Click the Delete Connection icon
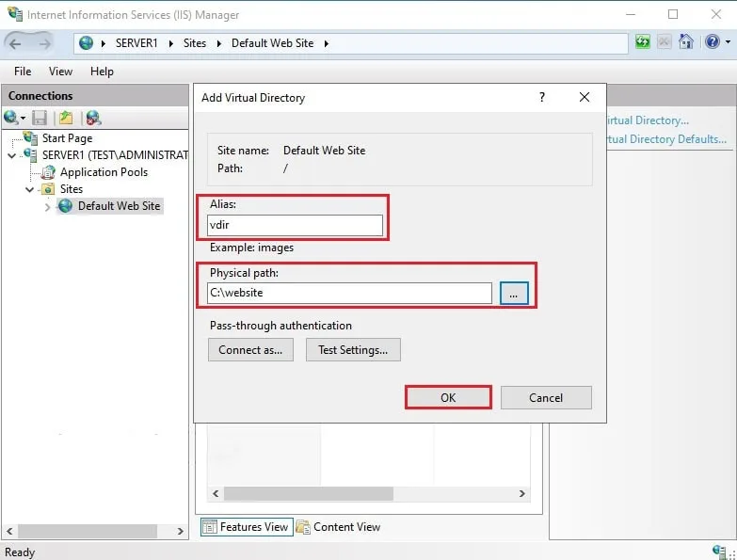 pos(93,118)
